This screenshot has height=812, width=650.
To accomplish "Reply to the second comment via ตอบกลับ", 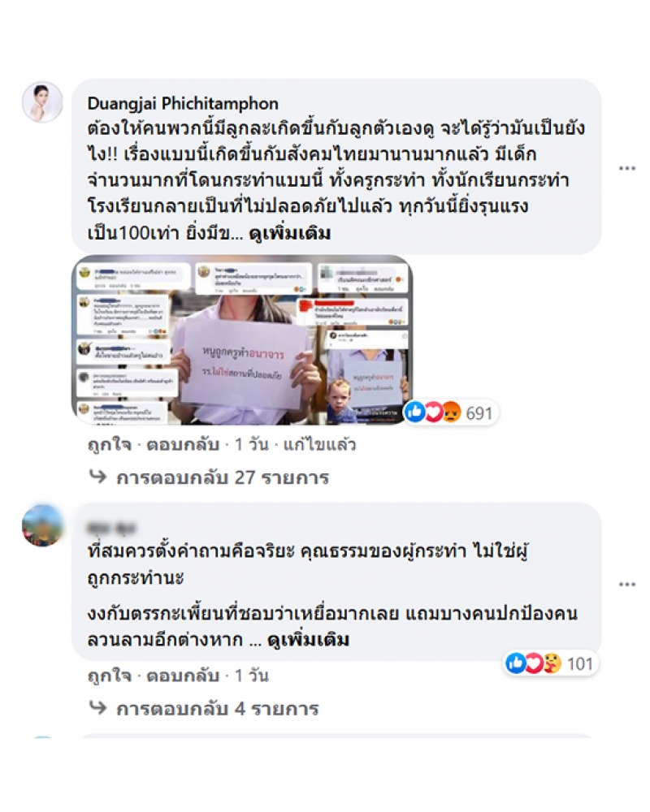I will coord(183,676).
